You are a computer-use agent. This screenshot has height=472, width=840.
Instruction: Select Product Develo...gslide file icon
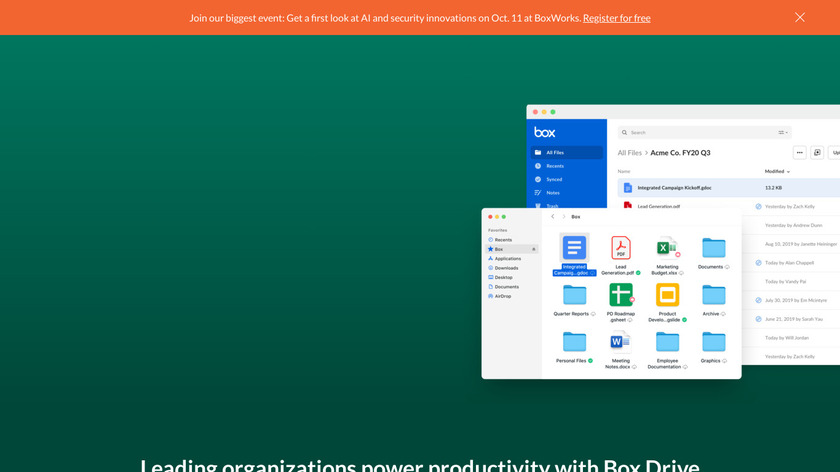(x=668, y=295)
